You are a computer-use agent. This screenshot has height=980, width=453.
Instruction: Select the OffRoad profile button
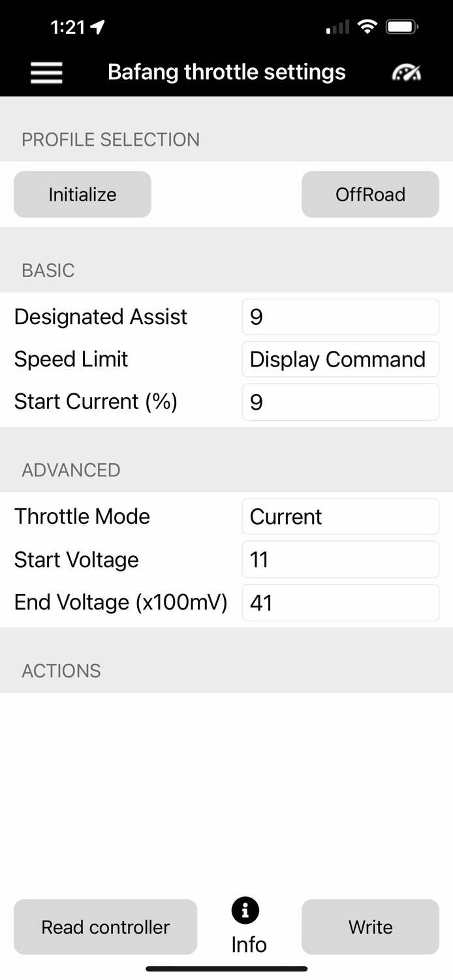tap(370, 195)
